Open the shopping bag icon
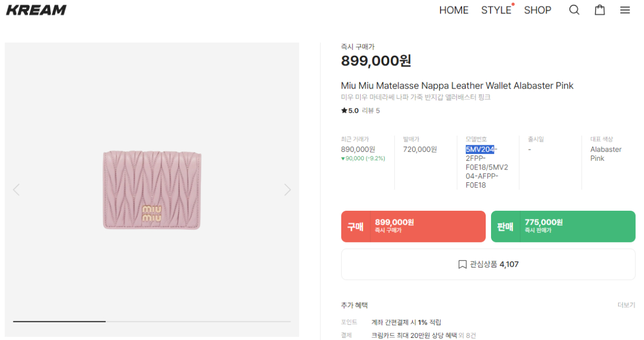Screen dimensions: 644x340 [599, 10]
